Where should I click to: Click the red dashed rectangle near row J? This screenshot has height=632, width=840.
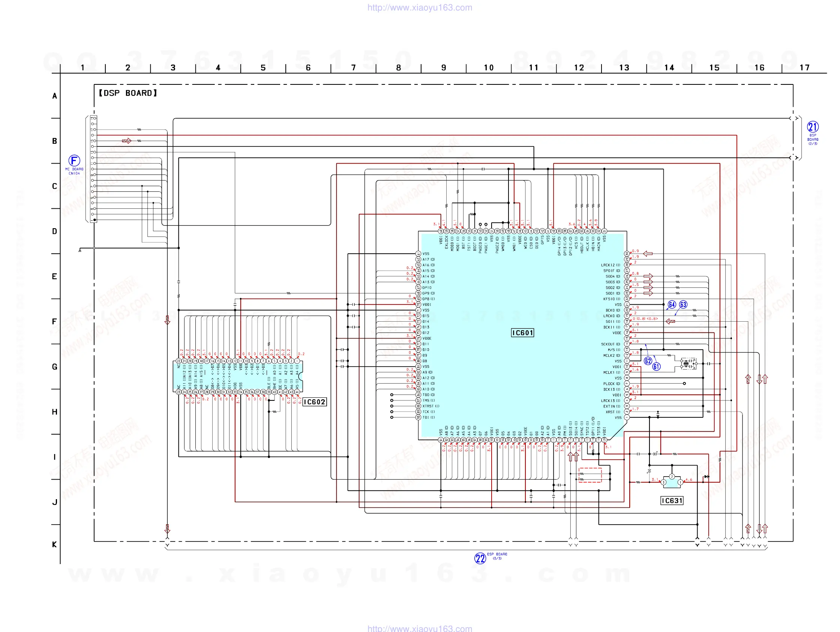(590, 476)
